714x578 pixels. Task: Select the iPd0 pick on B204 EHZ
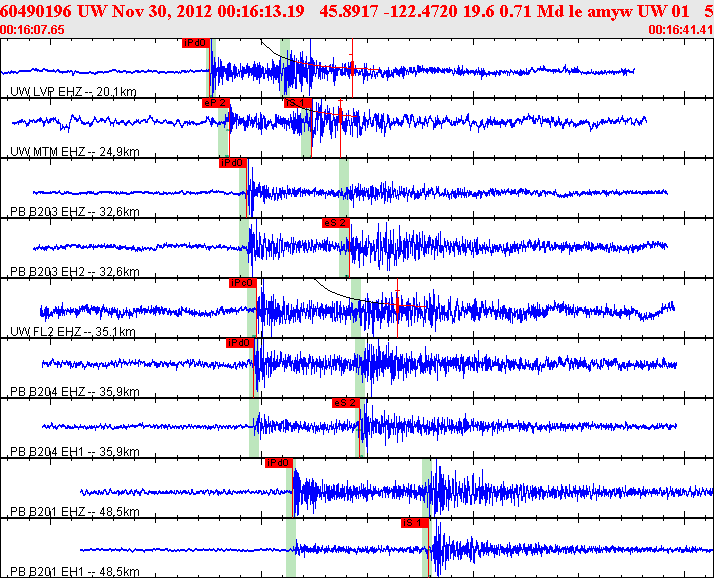[240, 343]
